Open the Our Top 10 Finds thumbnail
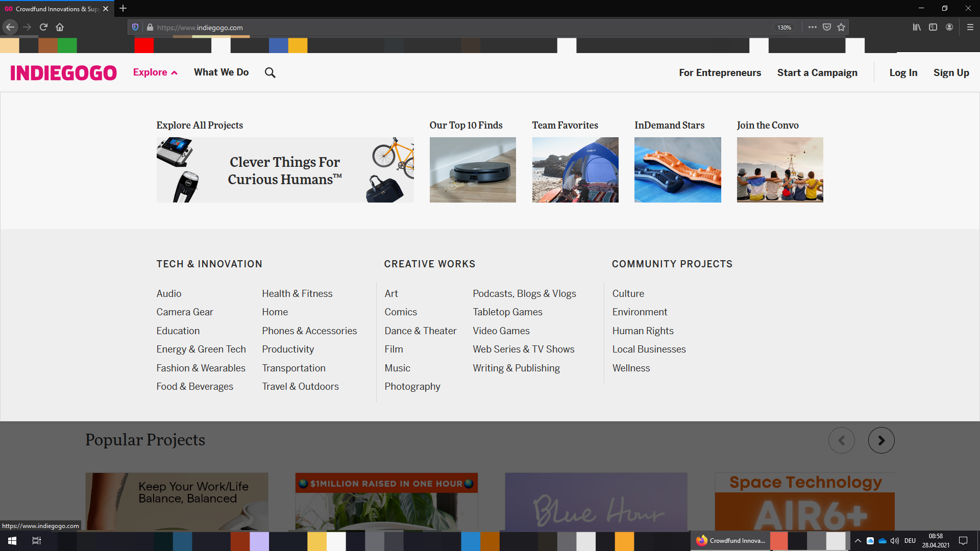The image size is (980, 551). pos(473,170)
